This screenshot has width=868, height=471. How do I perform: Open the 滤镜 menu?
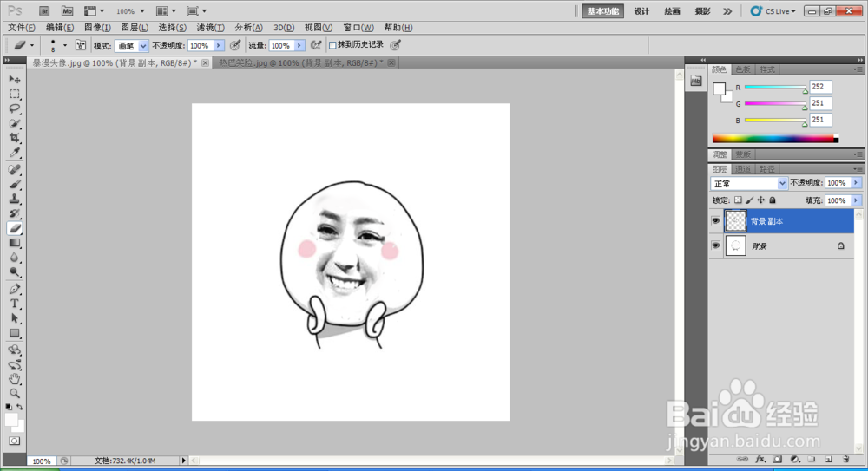[210, 28]
